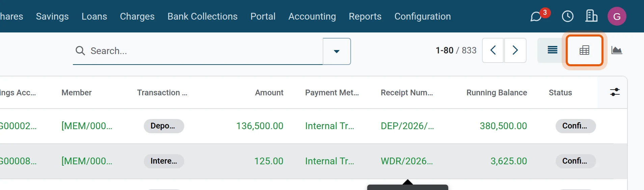Click the Depo... transaction type badge
The image size is (644, 190).
pos(164,126)
